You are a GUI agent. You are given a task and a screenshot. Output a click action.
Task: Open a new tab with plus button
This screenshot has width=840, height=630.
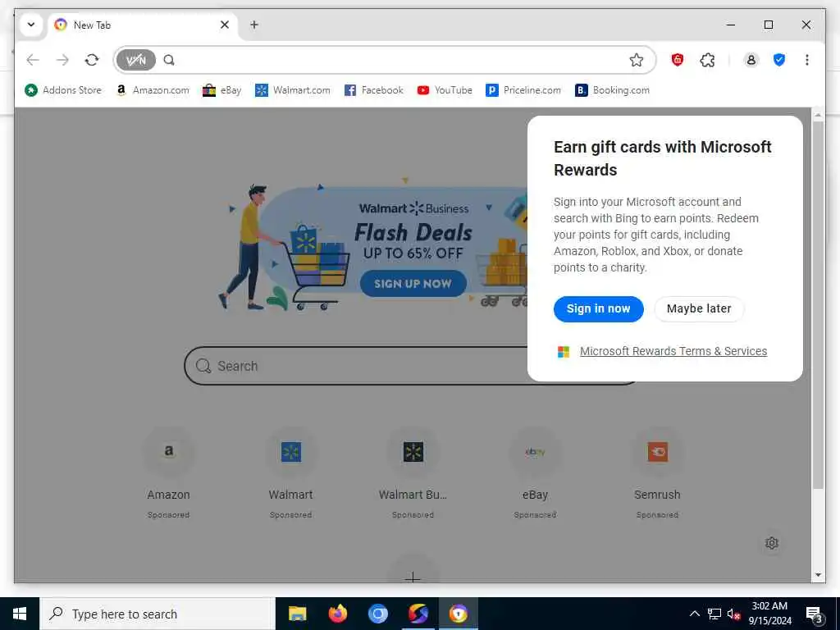pos(254,25)
